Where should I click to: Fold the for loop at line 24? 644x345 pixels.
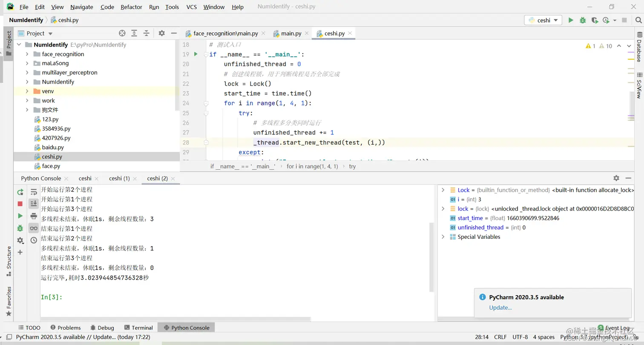click(x=206, y=103)
